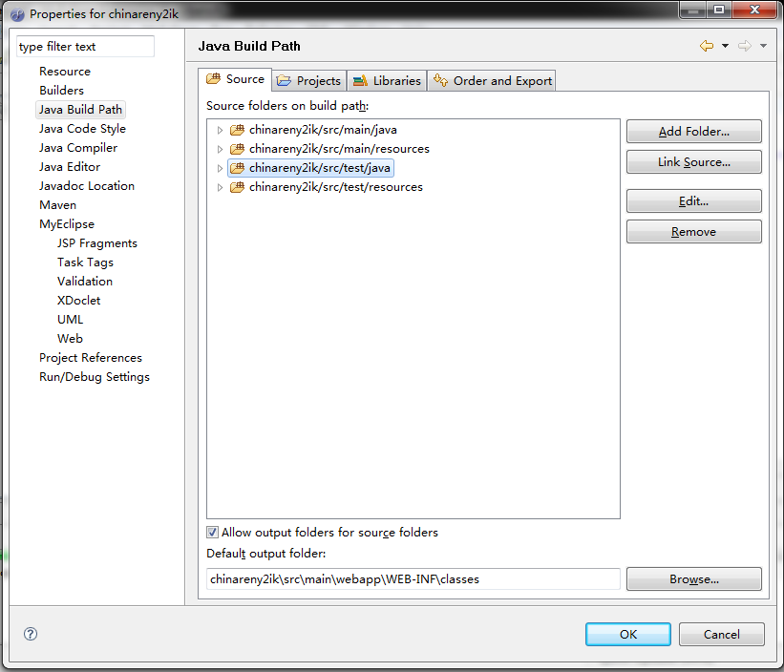Switch to the Source tab

coord(235,79)
